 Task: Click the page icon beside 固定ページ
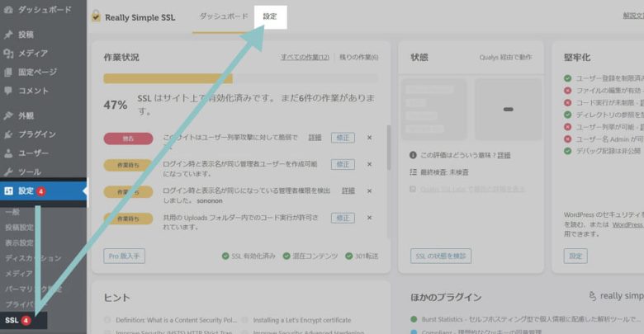(8, 72)
